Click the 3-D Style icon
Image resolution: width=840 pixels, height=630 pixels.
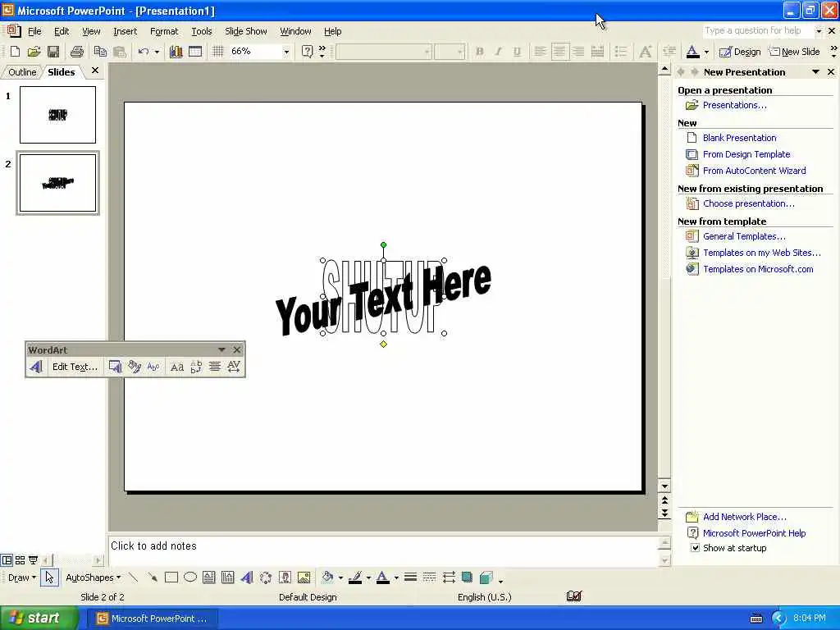[x=486, y=577]
